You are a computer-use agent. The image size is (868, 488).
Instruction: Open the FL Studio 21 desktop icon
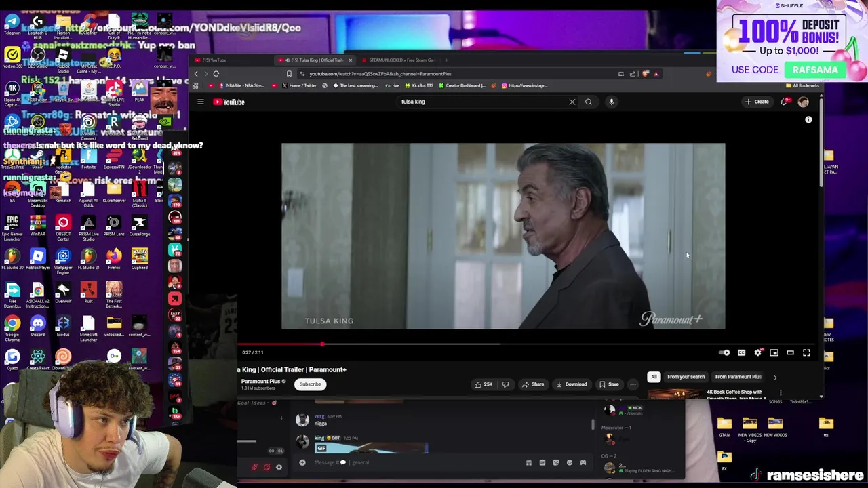point(88,260)
